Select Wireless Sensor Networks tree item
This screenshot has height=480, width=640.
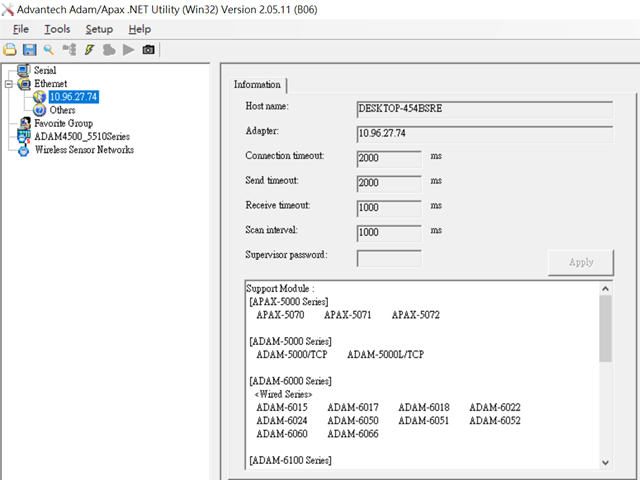[x=84, y=150]
